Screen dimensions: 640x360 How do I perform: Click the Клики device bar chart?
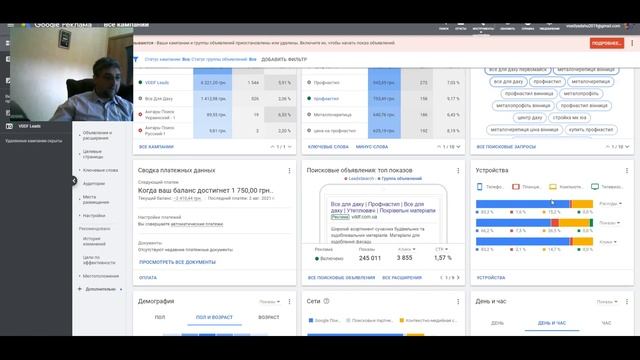click(x=534, y=242)
